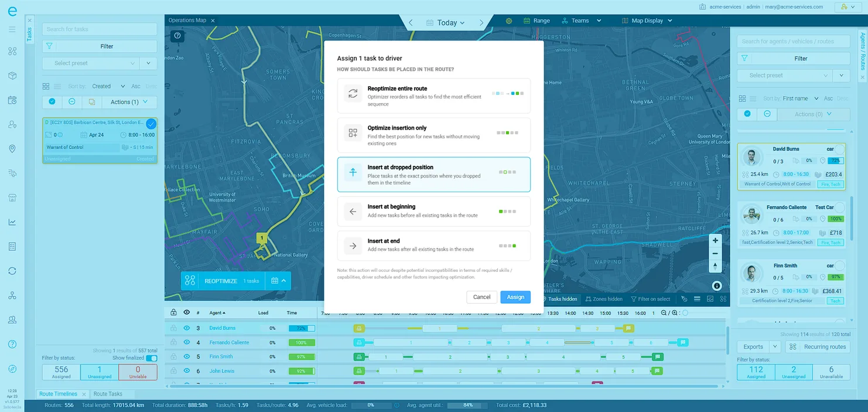This screenshot has height=412, width=868.
Task: Choose Optimize insertion only option
Action: coord(434,135)
